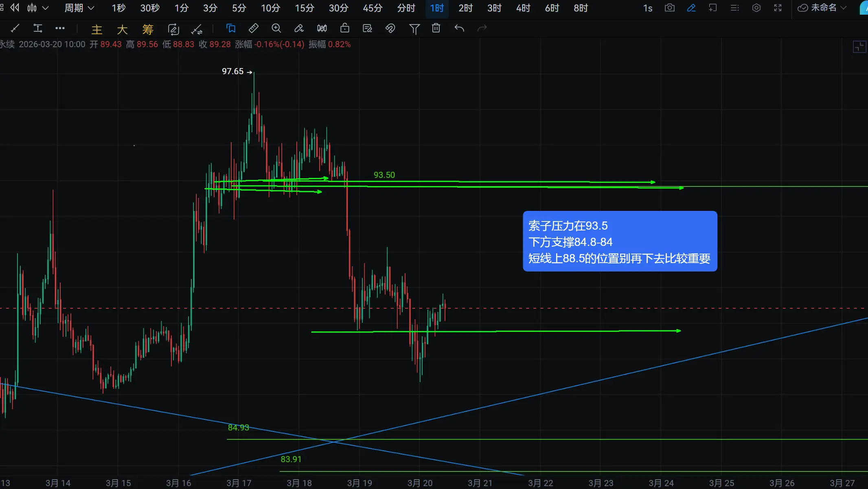Enter fullscreen with the expand-arrows icon
This screenshot has width=868, height=489.
(778, 8)
